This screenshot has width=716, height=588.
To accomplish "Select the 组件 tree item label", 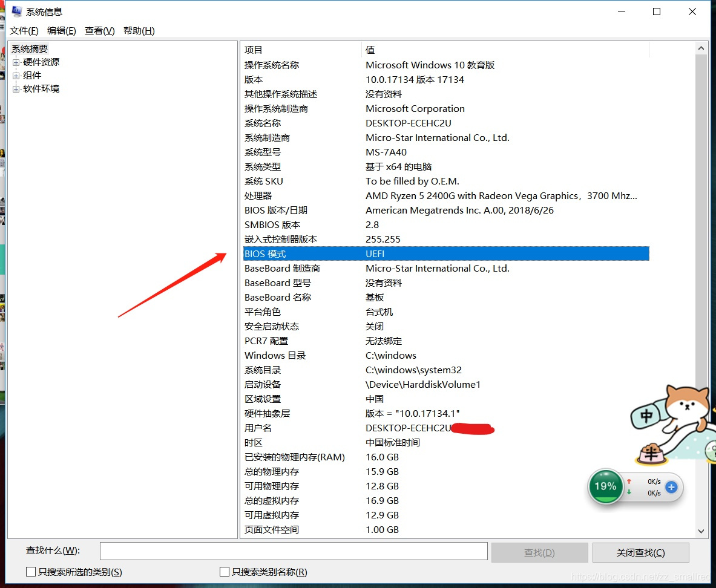I will coord(32,76).
